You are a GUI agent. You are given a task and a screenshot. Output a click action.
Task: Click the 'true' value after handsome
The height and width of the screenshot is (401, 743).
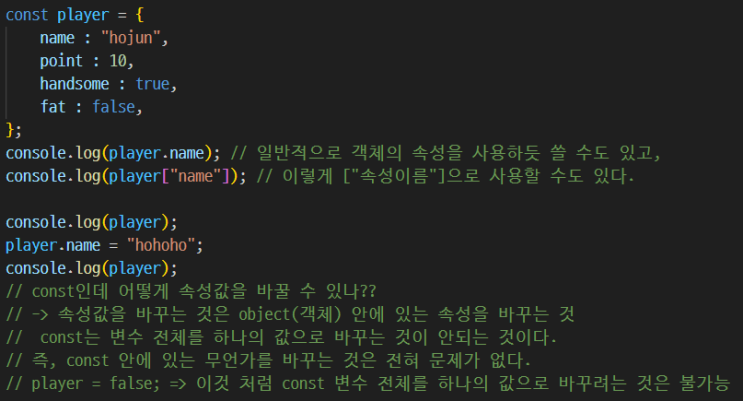coord(153,84)
